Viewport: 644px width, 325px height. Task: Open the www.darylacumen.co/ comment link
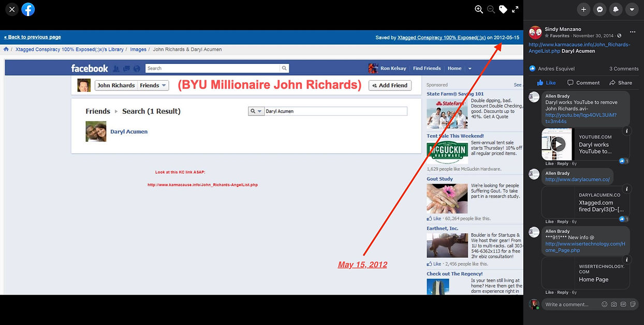577,180
